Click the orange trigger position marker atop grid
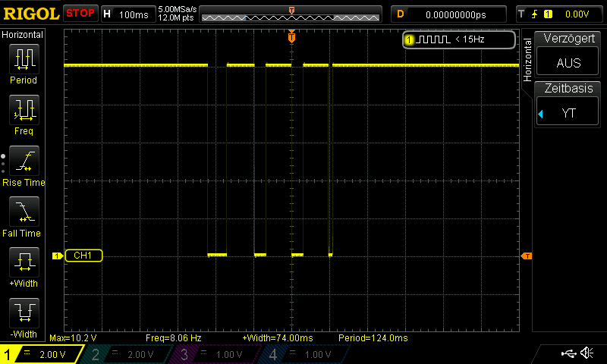This screenshot has height=364, width=607. (x=291, y=37)
